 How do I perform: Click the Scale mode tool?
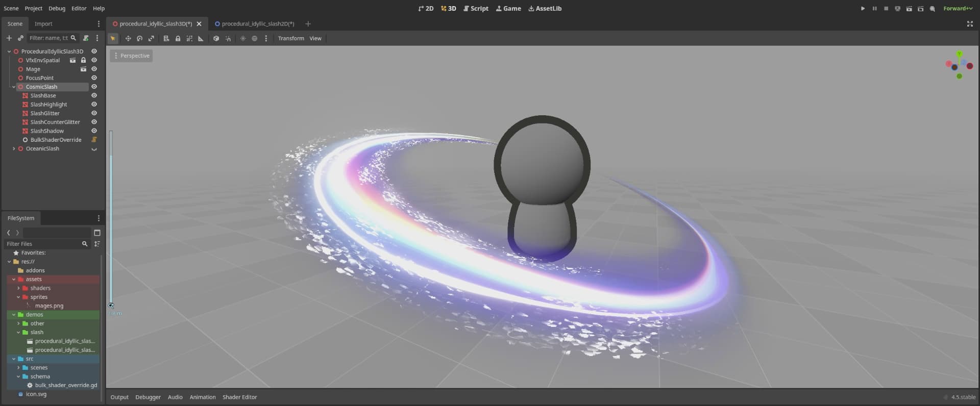151,38
